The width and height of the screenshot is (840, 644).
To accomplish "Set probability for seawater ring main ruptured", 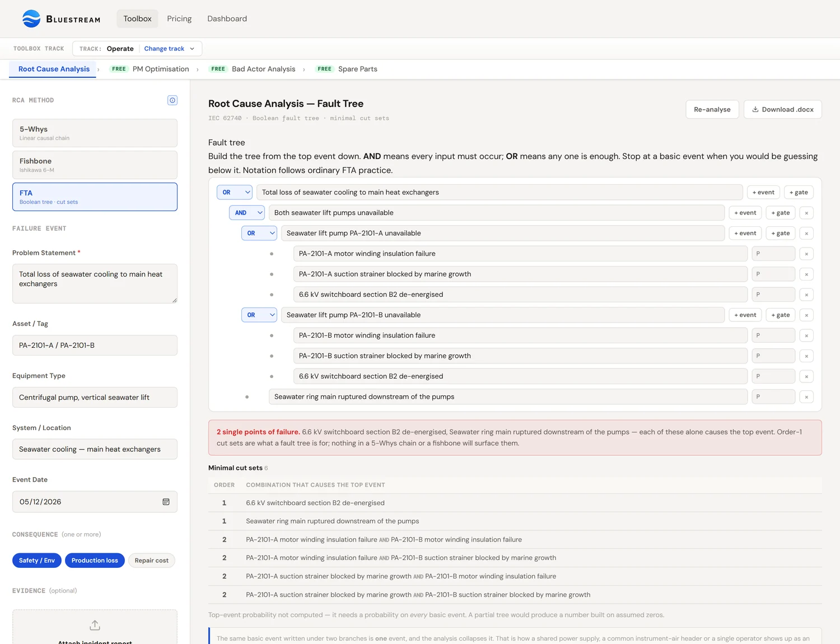I will point(773,396).
